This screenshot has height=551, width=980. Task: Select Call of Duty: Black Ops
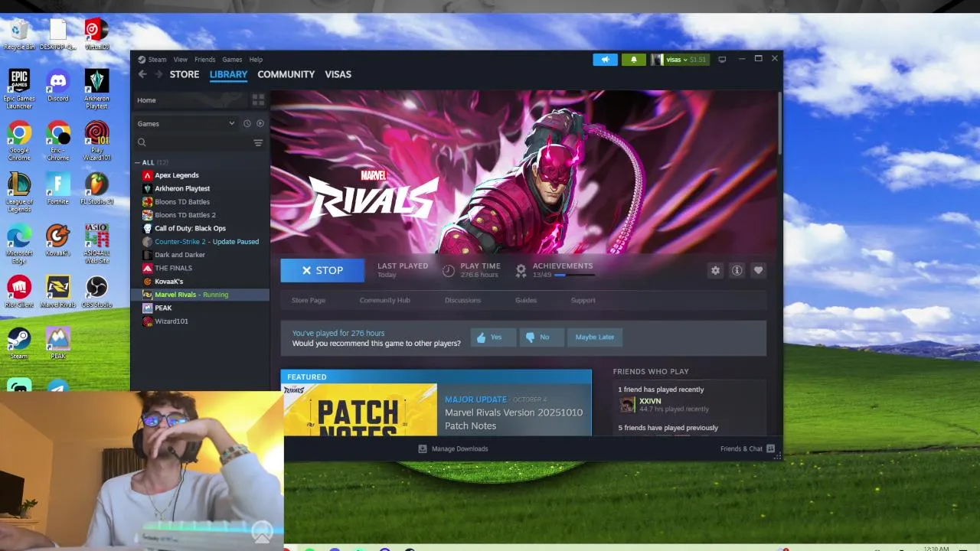click(200, 228)
